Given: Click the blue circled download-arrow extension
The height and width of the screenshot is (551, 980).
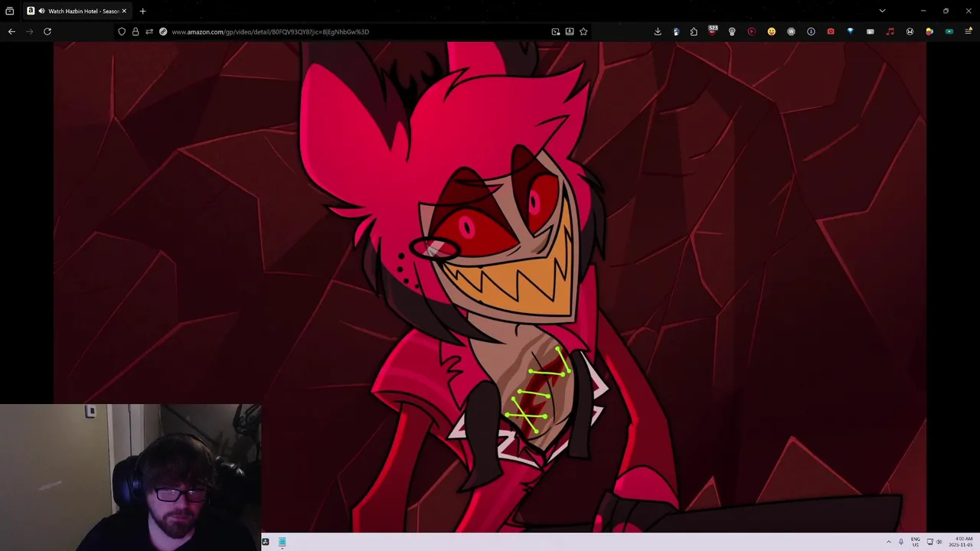Looking at the screenshot, I should tap(811, 31).
